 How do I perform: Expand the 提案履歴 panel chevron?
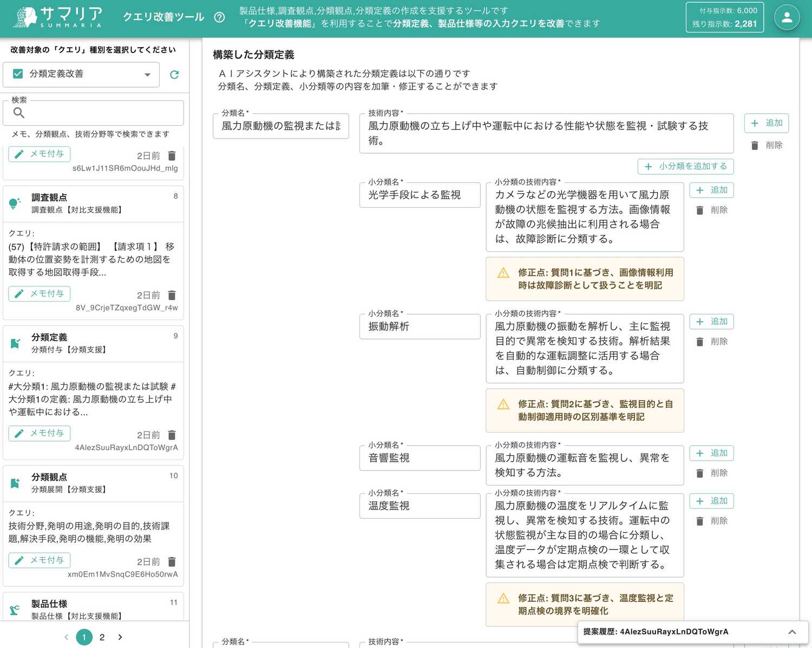(792, 632)
